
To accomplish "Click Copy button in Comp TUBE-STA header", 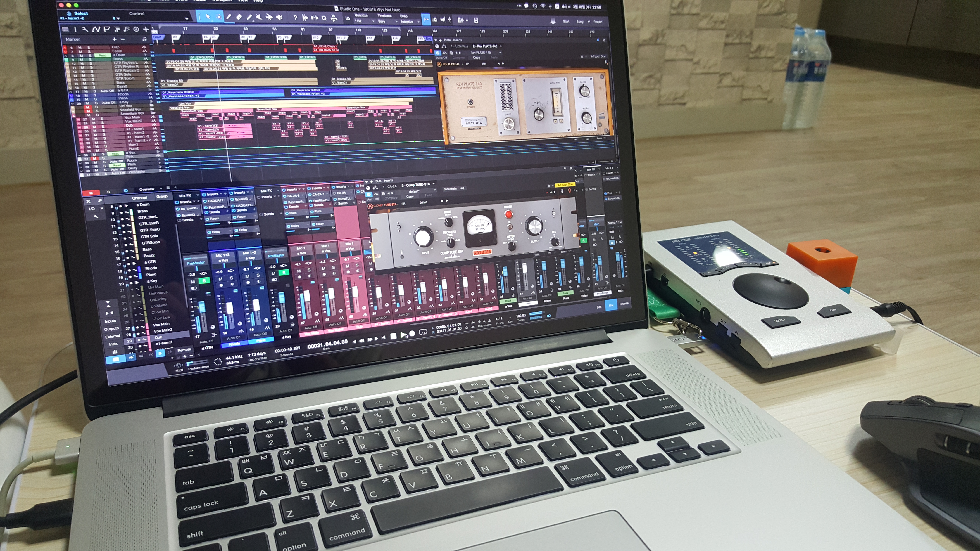I will pyautogui.click(x=410, y=197).
